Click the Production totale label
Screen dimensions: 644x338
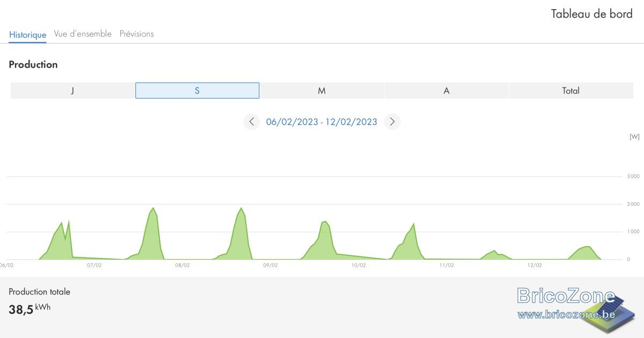(39, 292)
